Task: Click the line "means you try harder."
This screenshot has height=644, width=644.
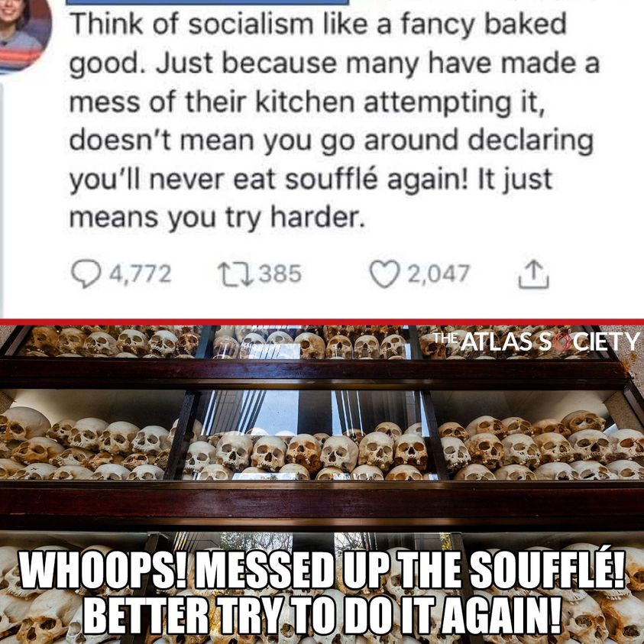Action: (x=217, y=218)
